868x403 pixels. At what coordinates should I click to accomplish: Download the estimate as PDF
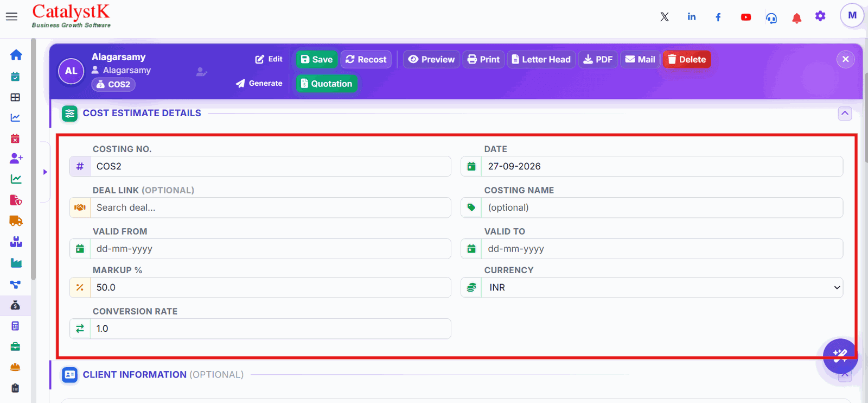click(x=598, y=59)
